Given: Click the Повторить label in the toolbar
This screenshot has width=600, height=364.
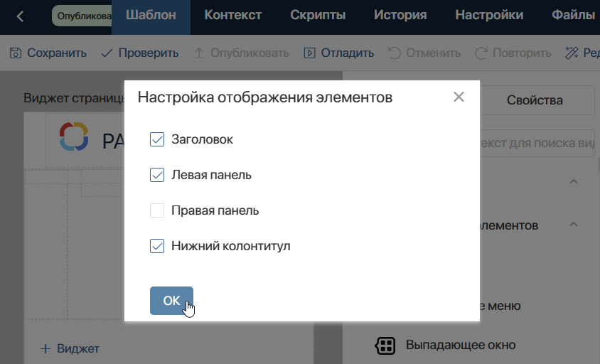Looking at the screenshot, I should click(x=522, y=53).
